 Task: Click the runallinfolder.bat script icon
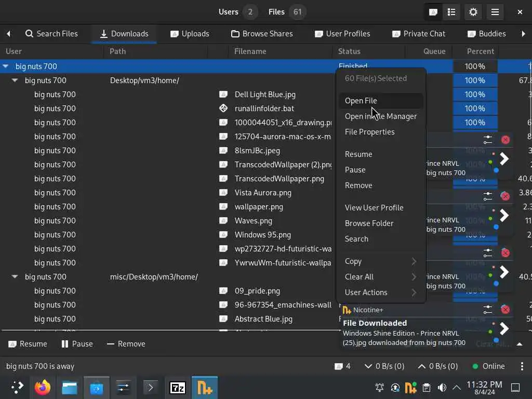[223, 108]
